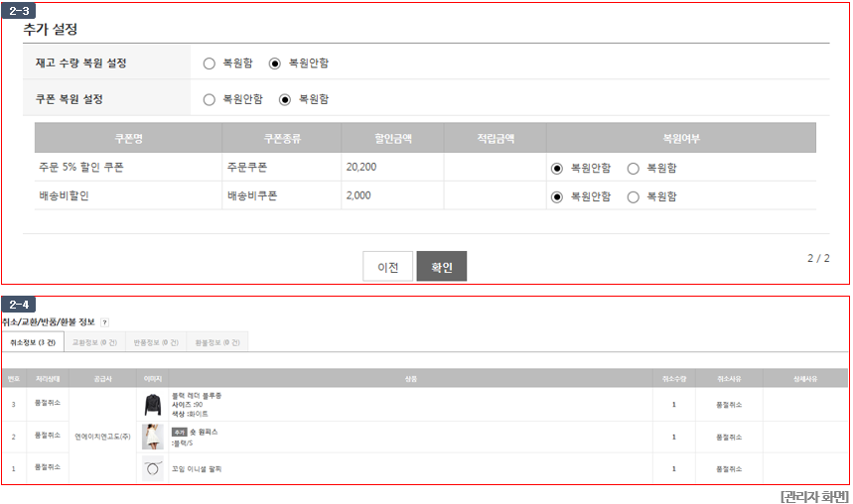Click the 추가 설정 heading
The image size is (853, 504).
[x=50, y=30]
